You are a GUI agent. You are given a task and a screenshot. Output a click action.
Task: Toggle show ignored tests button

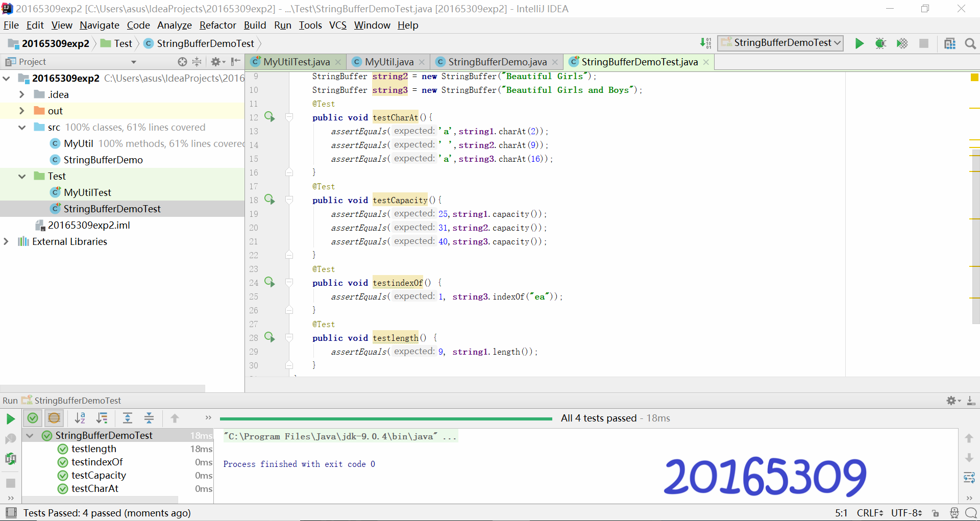click(x=54, y=418)
